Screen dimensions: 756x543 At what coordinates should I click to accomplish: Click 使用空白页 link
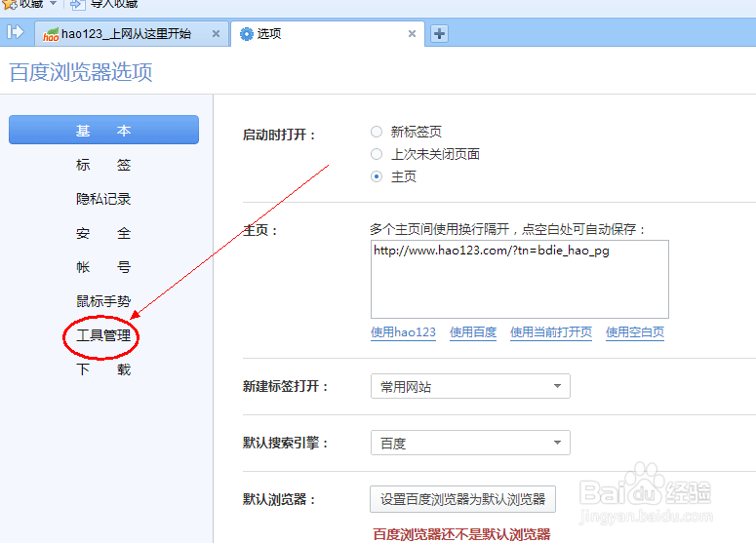click(x=635, y=332)
